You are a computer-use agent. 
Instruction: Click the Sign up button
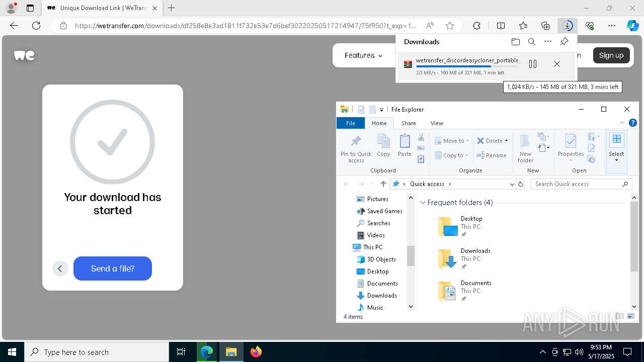[611, 55]
